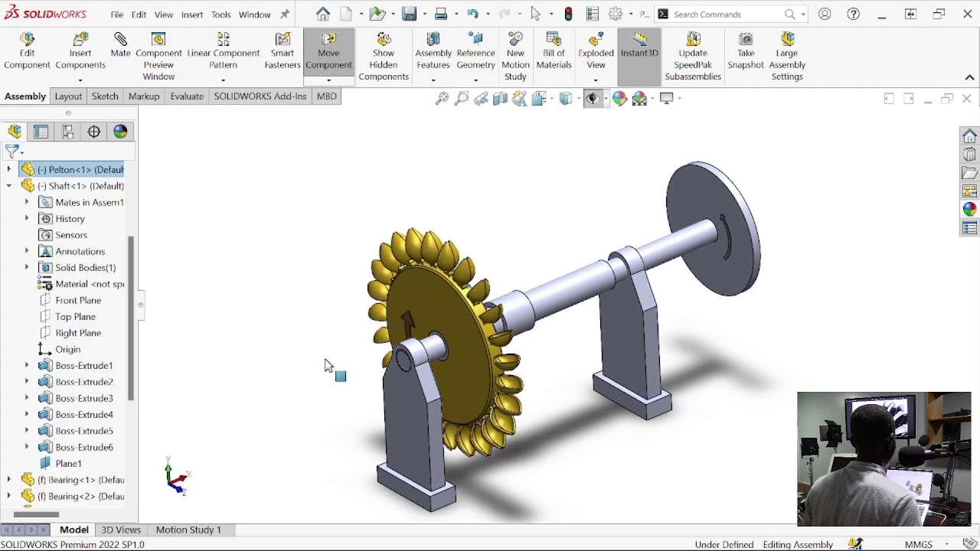
Task: Open Large Assembly Settings
Action: tap(787, 57)
